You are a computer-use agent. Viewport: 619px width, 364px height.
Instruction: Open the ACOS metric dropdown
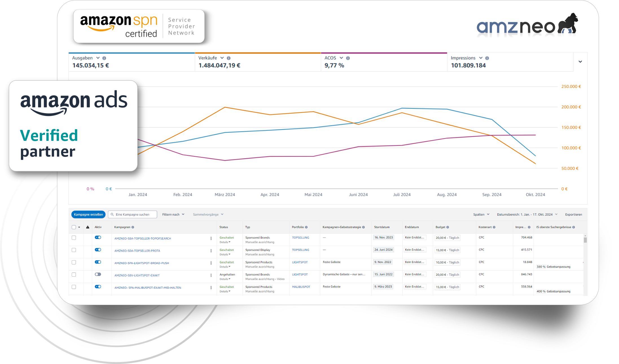(341, 58)
